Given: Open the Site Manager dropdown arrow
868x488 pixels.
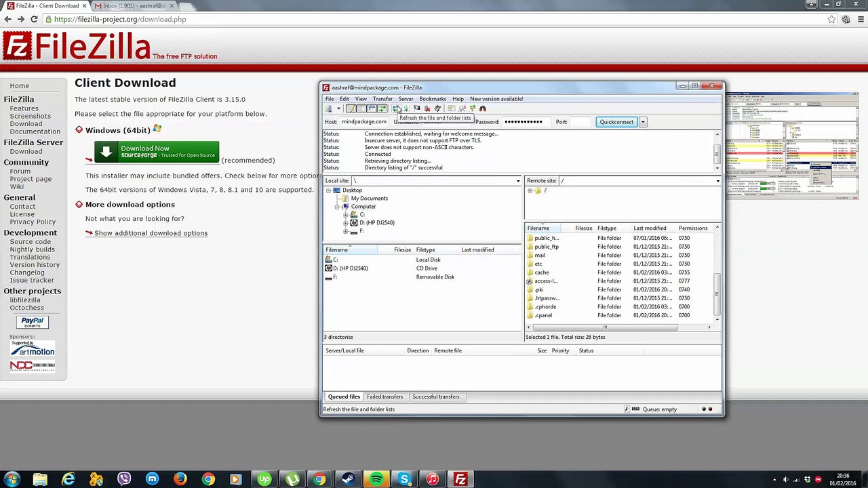Looking at the screenshot, I should click(x=338, y=108).
